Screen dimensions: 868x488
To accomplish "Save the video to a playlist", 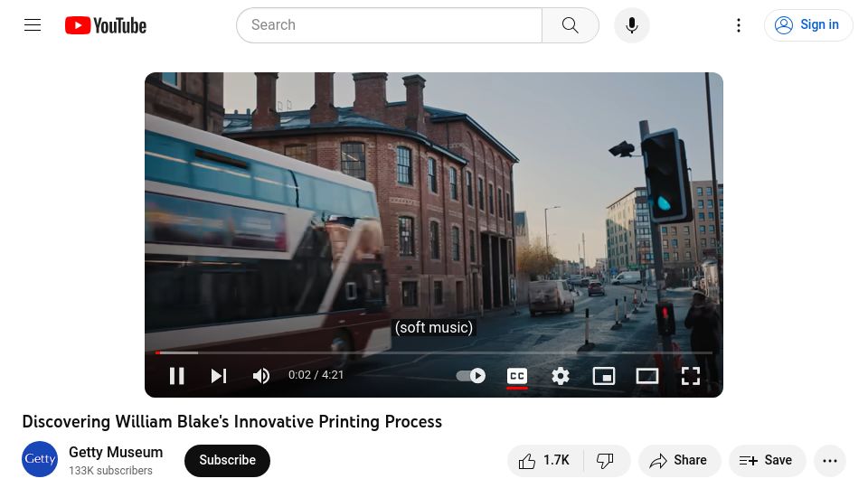I will (x=766, y=460).
